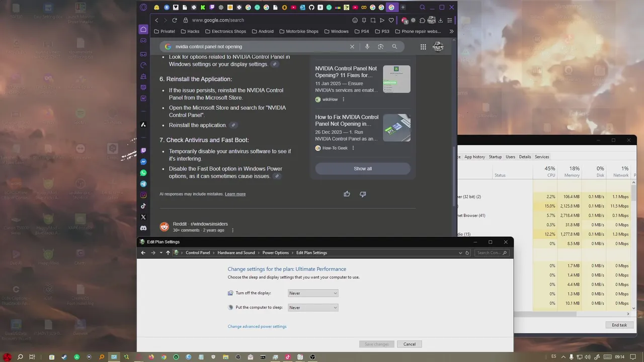The height and width of the screenshot is (362, 644).
Task: Open the recent locations chevron in Control Panel
Action: (161, 252)
